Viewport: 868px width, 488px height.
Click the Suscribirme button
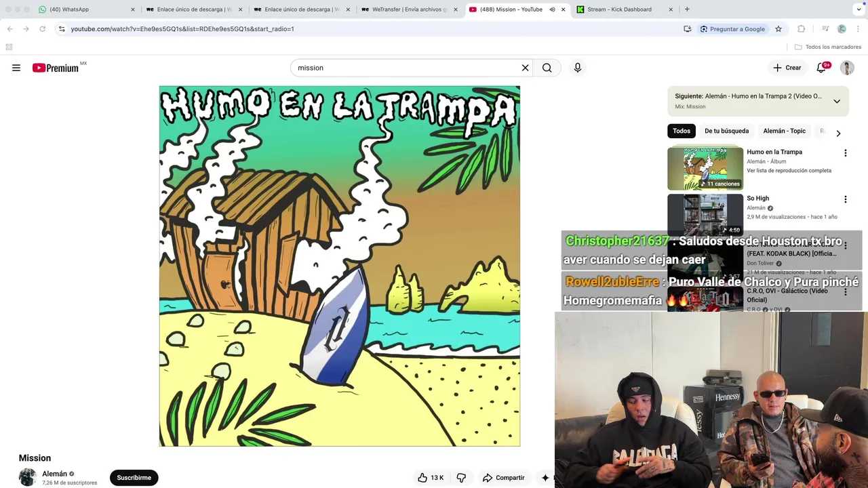click(x=134, y=478)
